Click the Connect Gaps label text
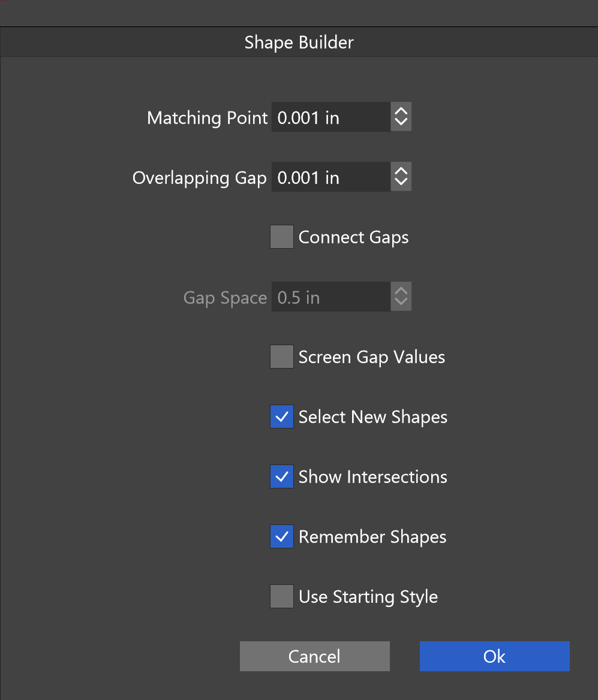The height and width of the screenshot is (700, 598). tap(353, 237)
